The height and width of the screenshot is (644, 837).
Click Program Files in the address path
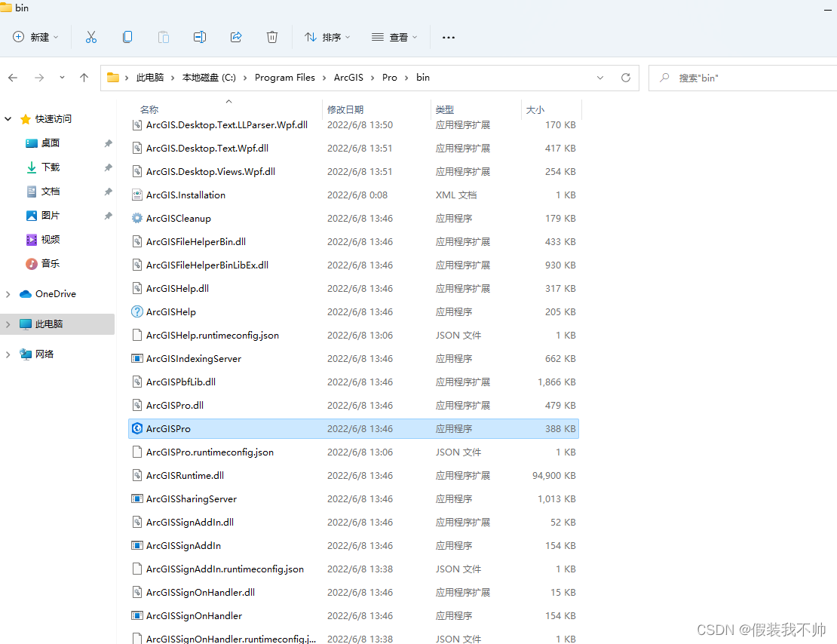point(285,78)
